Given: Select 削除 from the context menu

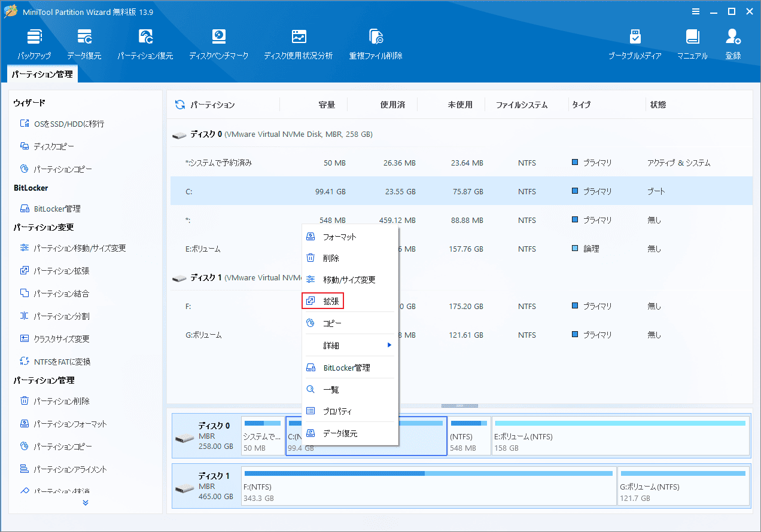Looking at the screenshot, I should click(351, 258).
